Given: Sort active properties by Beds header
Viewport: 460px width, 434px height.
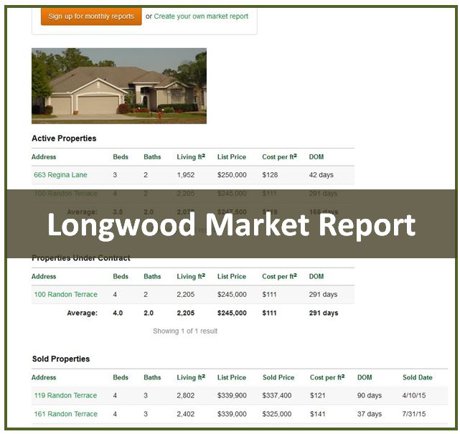Looking at the screenshot, I should 120,157.
